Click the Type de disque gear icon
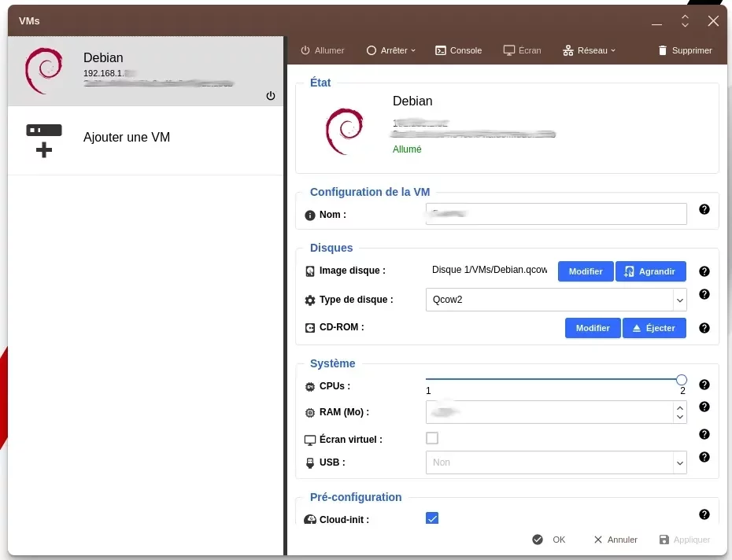The width and height of the screenshot is (732, 560). coord(310,300)
